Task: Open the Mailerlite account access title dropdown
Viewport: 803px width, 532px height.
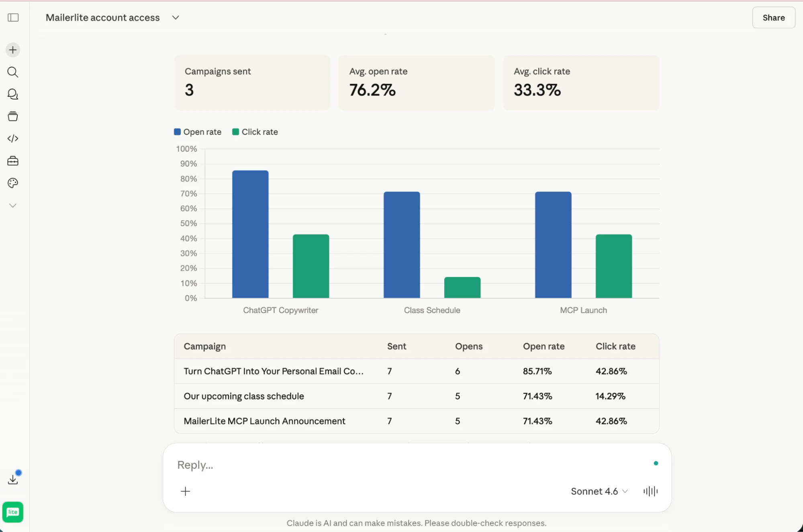Action: pyautogui.click(x=112, y=18)
